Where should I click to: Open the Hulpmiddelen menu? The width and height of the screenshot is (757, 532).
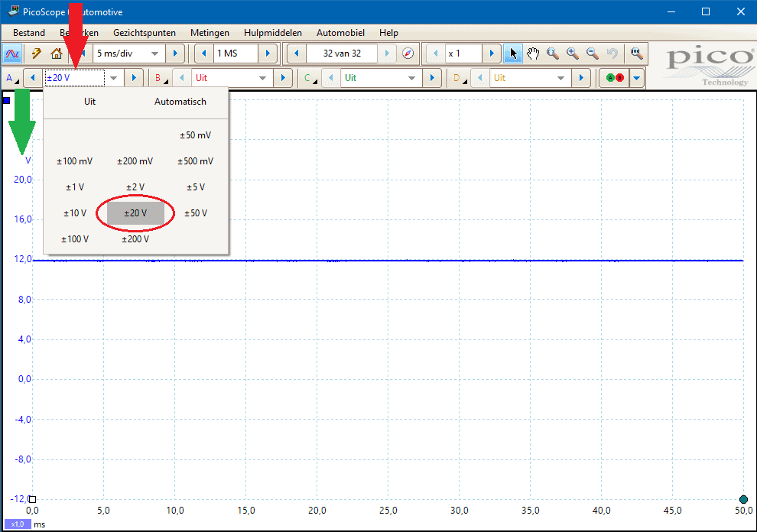coord(272,33)
